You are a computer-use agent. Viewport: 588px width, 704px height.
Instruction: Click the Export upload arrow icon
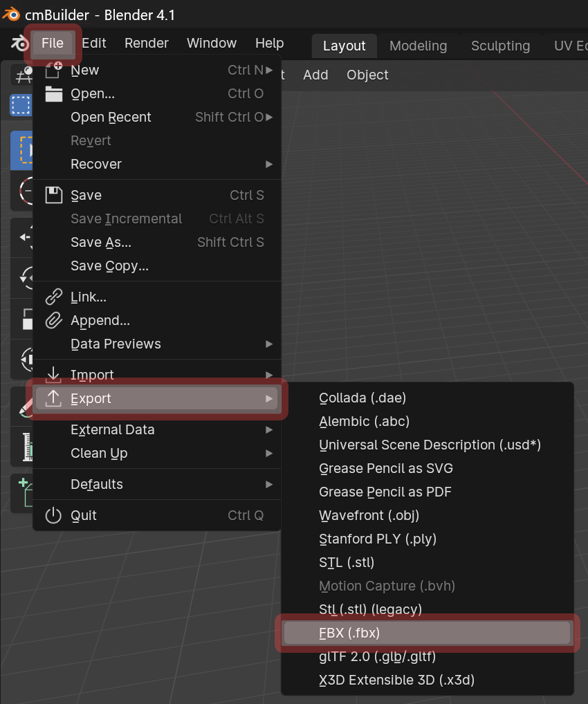point(54,399)
